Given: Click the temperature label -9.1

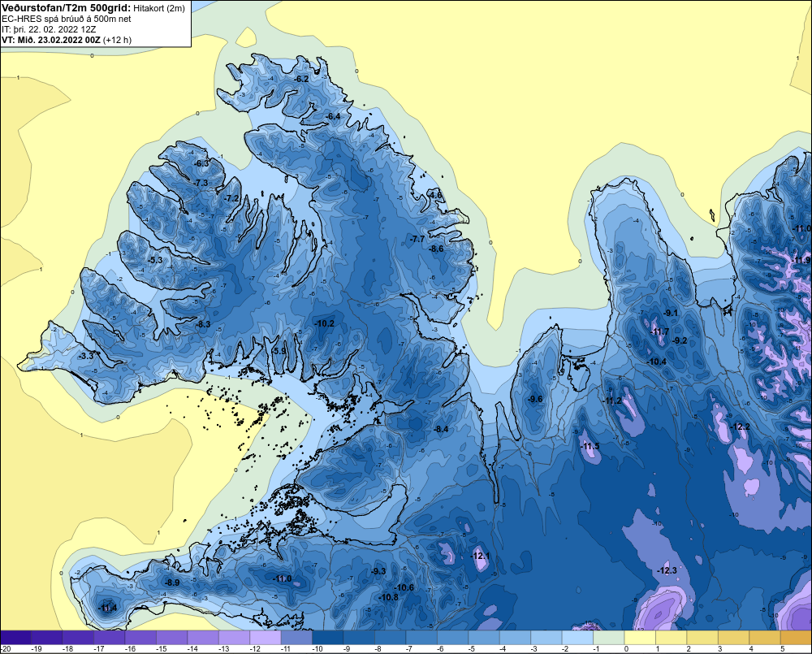Looking at the screenshot, I should pos(671,313).
